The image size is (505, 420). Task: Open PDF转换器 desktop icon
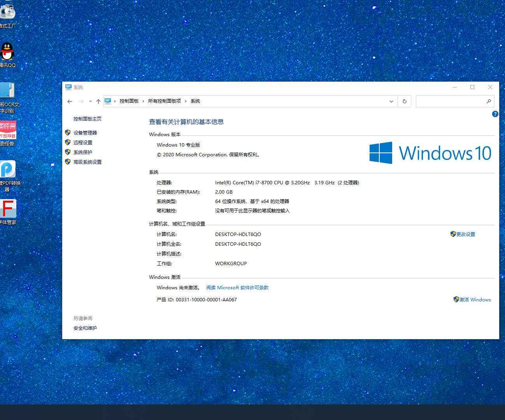click(x=9, y=176)
